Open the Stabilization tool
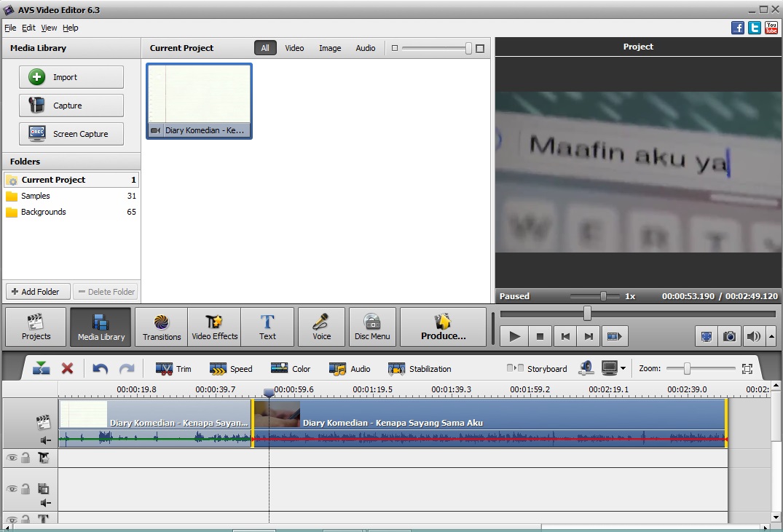The image size is (783, 532). click(x=420, y=369)
